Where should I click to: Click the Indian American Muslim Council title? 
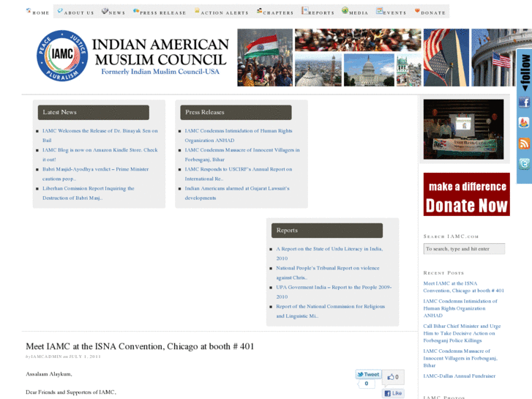(160, 52)
